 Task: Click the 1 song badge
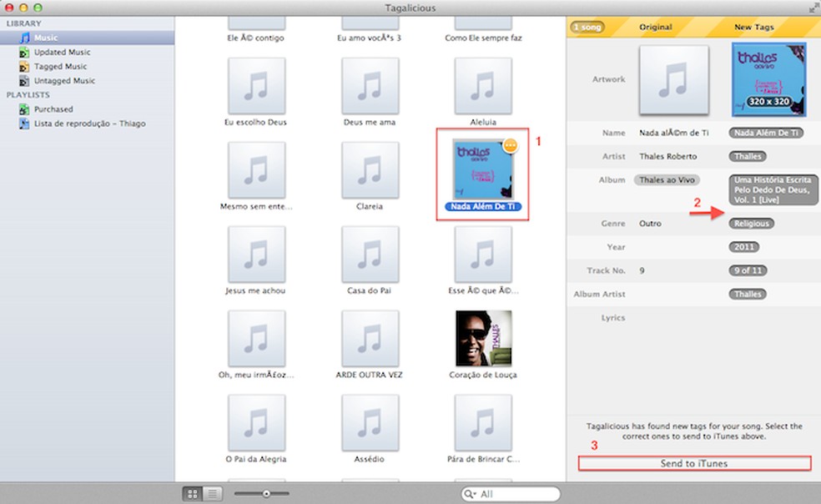click(587, 27)
